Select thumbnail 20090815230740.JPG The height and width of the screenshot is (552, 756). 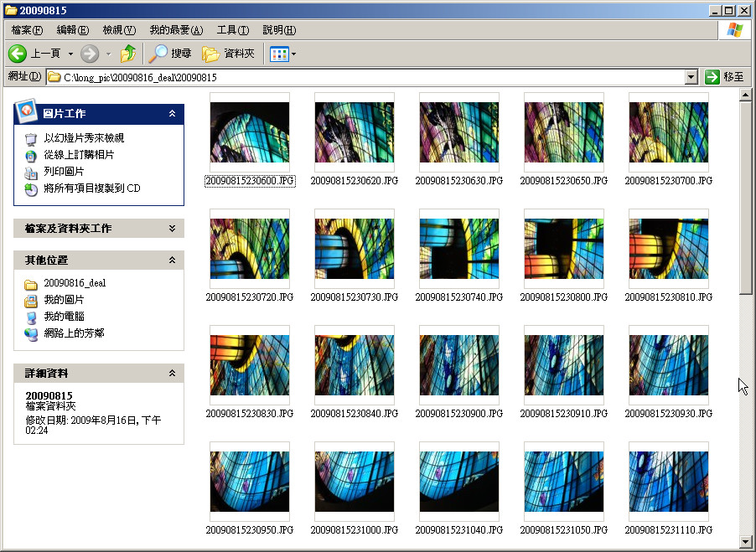459,249
